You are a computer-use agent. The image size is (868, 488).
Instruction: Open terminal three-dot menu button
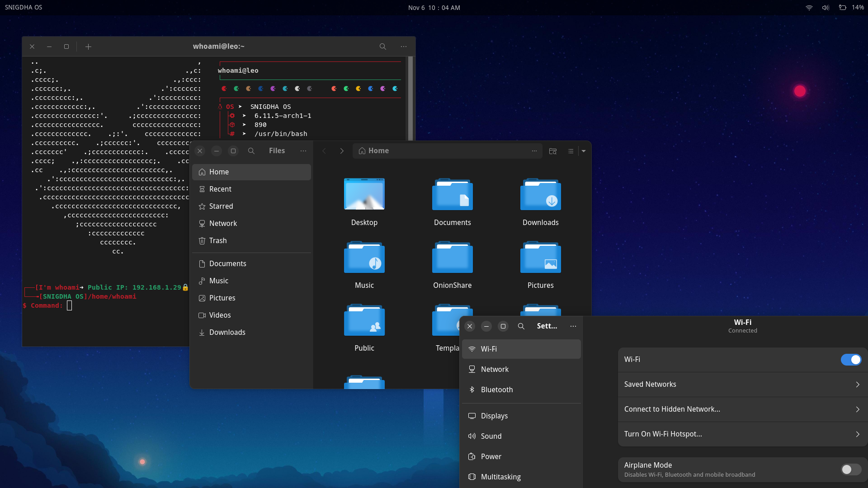click(404, 47)
